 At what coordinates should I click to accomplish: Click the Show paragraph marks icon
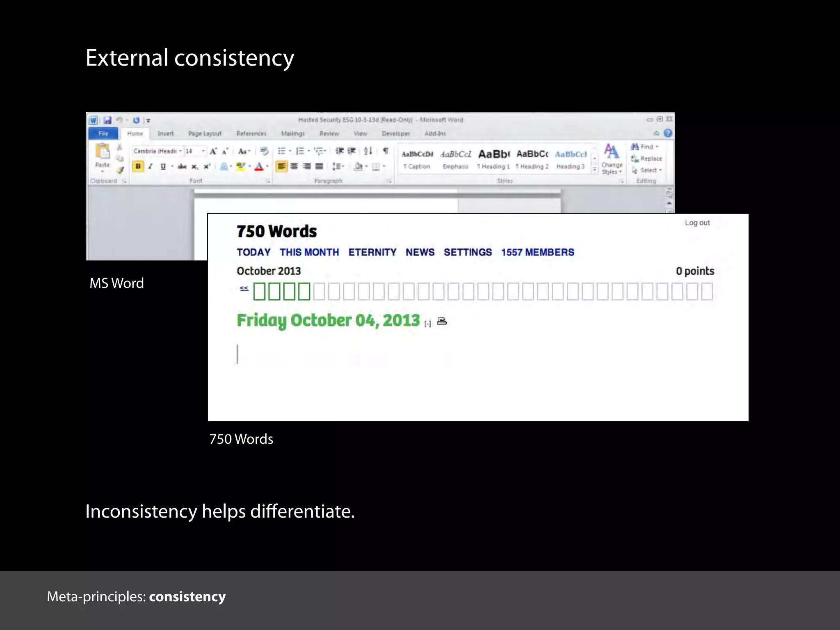click(x=386, y=151)
